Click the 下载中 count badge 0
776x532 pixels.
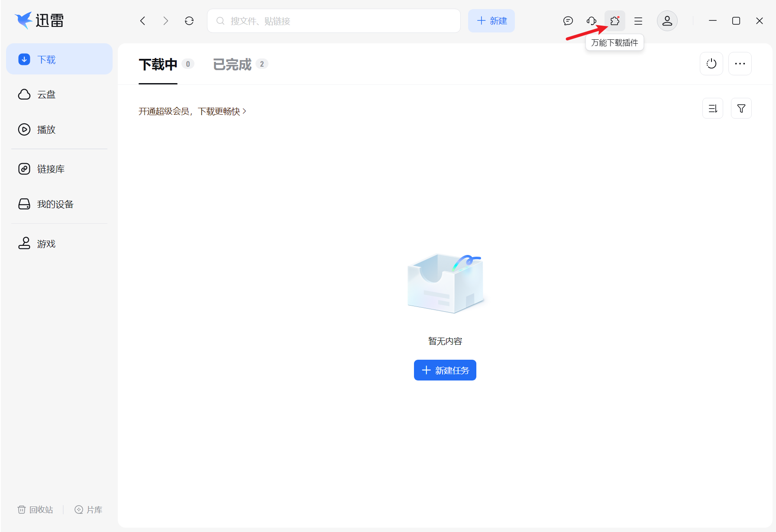pyautogui.click(x=188, y=64)
